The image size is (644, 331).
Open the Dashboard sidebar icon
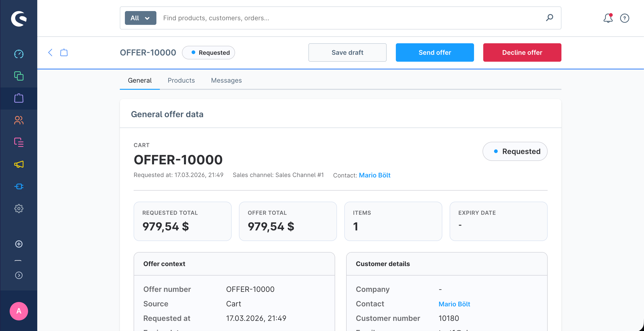click(x=19, y=54)
